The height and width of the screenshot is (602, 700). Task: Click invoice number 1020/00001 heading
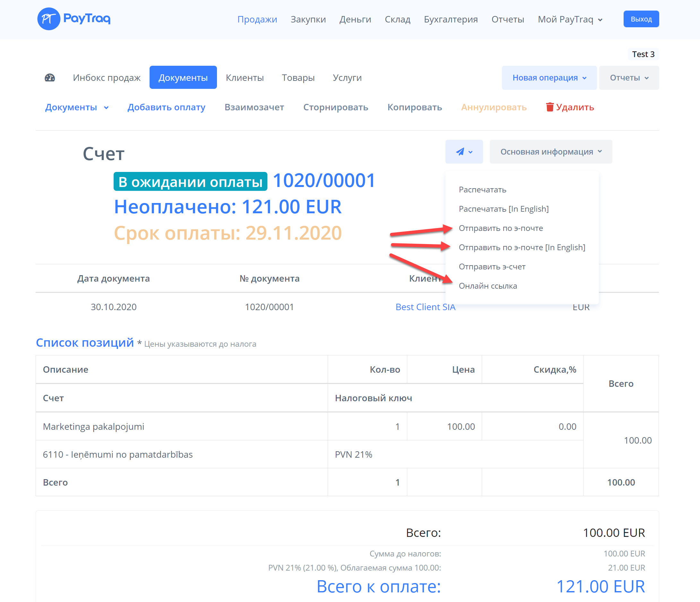(x=324, y=181)
